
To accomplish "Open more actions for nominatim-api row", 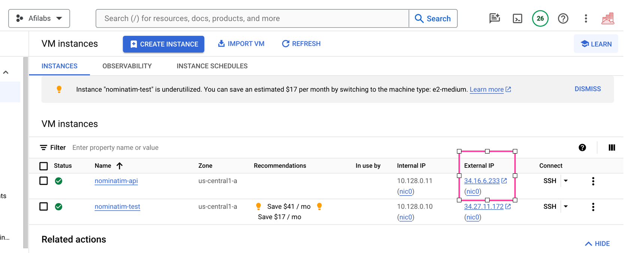I will click(593, 181).
